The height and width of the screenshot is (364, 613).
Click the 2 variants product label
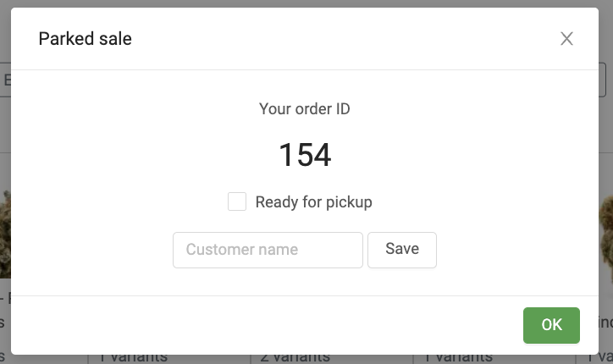pos(295,358)
